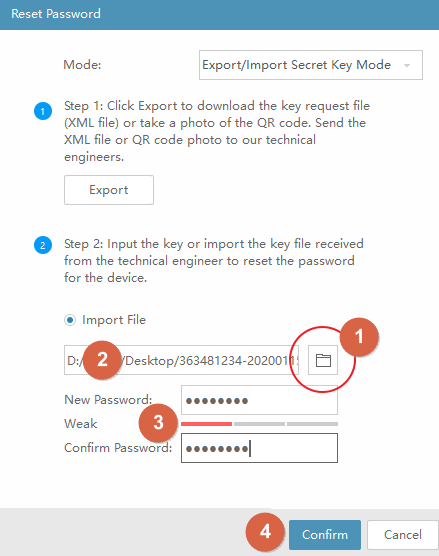Viewport: 439px width, 556px height.
Task: Click the orange annotation badge numbered 3
Action: click(x=158, y=423)
